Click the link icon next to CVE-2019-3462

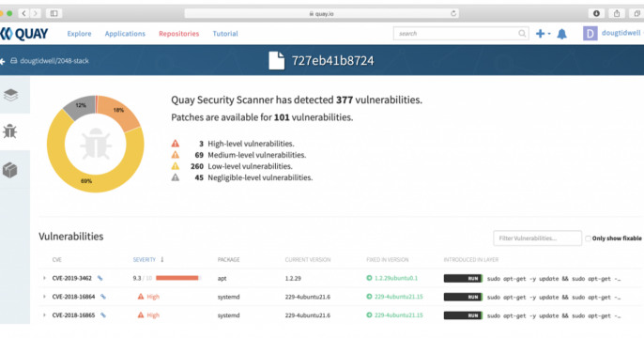pos(100,278)
